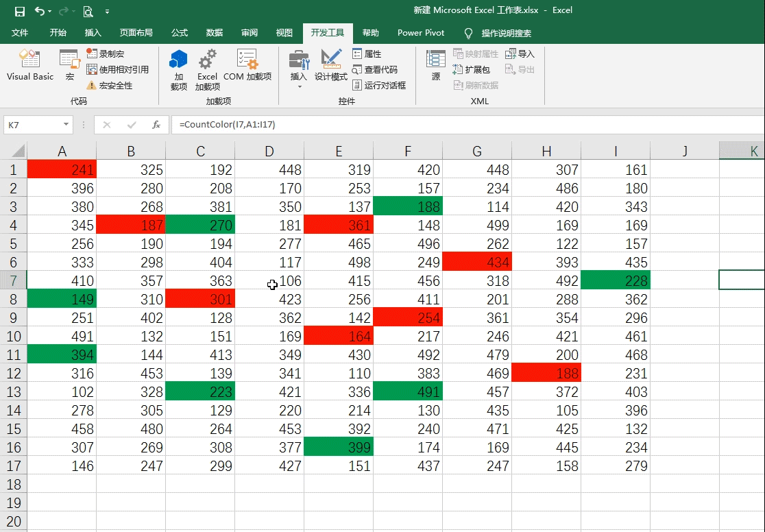
Task: Select cell H1 containing 307
Action: [x=546, y=169]
